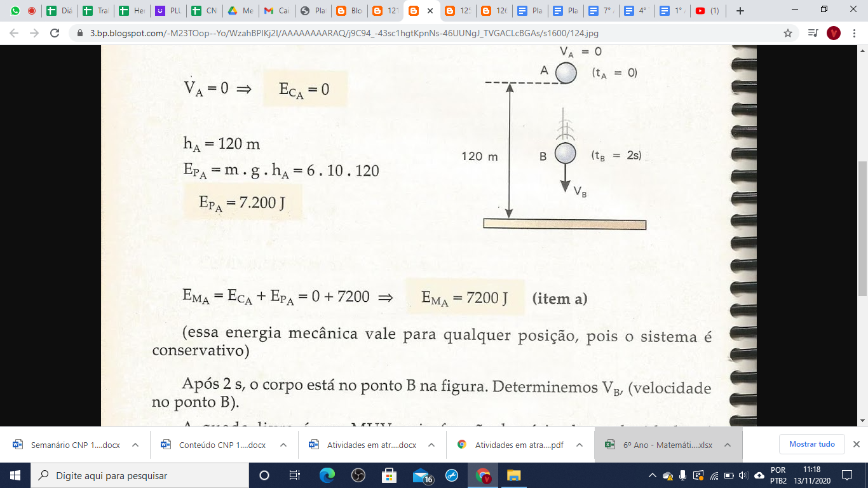
Task: Click the scrollbar up arrow
Action: point(863,50)
